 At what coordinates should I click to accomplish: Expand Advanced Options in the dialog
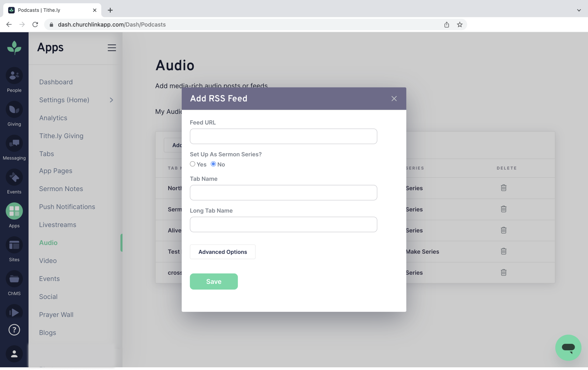222,252
